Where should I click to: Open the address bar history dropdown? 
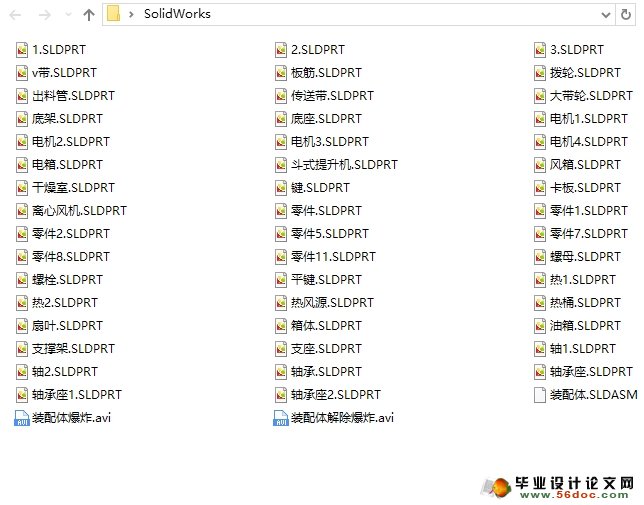point(605,15)
